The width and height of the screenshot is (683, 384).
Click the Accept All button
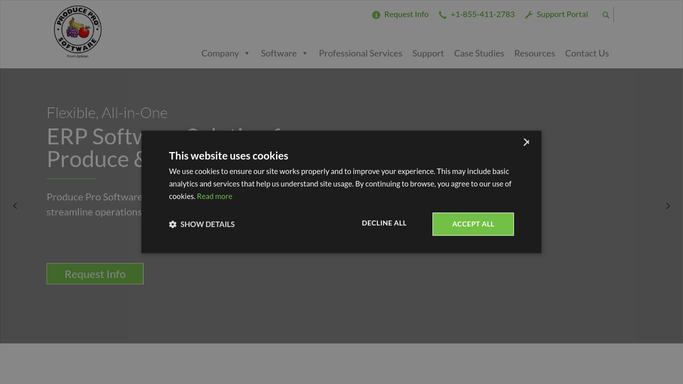(473, 224)
